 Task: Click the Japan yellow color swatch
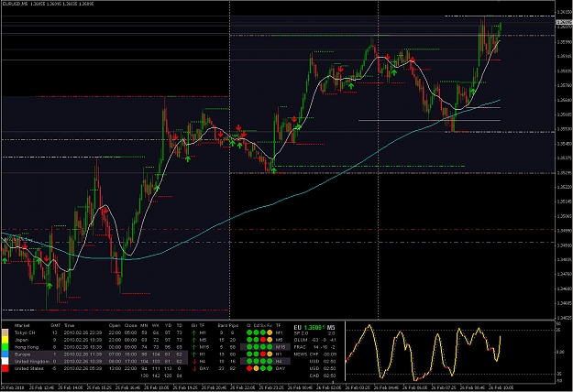[5, 340]
